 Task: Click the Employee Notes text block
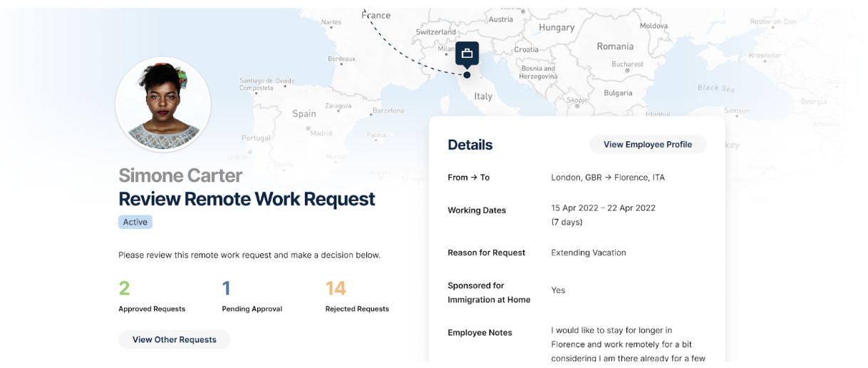point(628,344)
